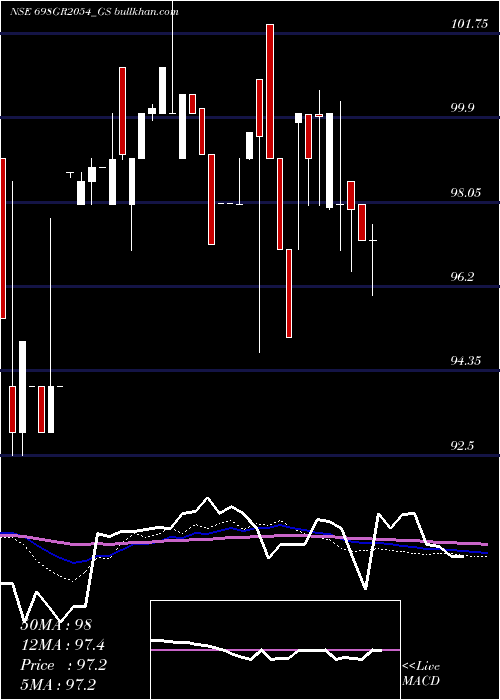Click the 101.75 price level label
Viewport: 500px width, 700px height.
click(470, 24)
